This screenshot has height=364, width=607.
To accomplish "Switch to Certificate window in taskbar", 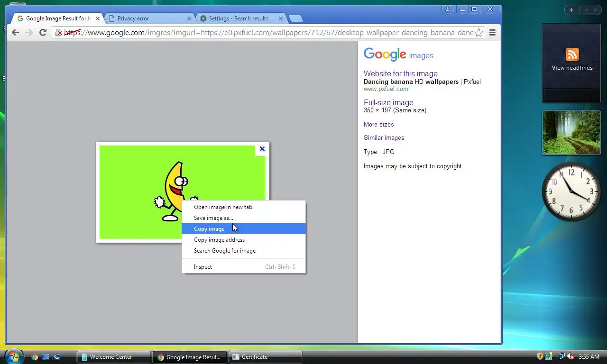I will (x=266, y=357).
